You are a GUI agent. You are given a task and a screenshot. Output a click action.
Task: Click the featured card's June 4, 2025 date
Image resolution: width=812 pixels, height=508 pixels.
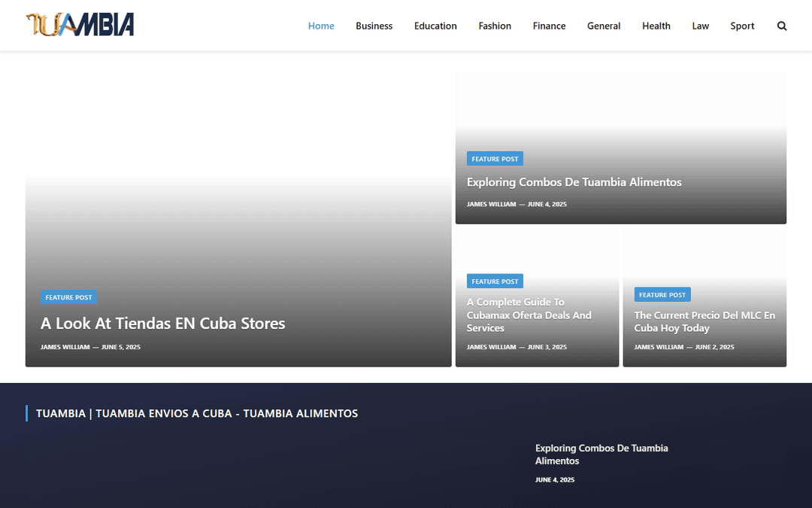click(547, 204)
